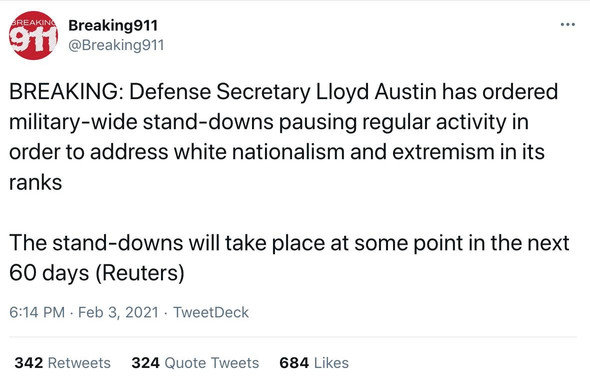Screen dimensions: 590x386
Task: Click the name Lloyd Austin in tweet
Action: click(376, 92)
